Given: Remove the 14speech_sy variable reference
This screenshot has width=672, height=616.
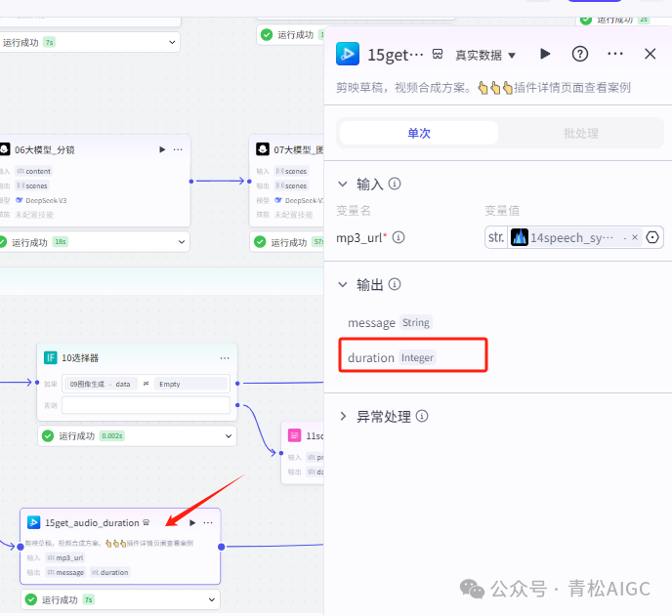Looking at the screenshot, I should coord(635,237).
